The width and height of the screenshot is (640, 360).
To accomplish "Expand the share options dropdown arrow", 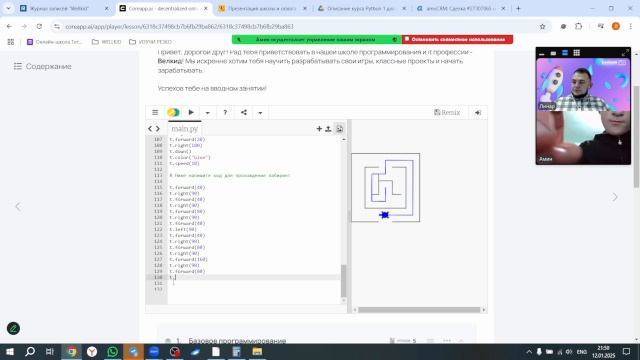I will coord(260,113).
